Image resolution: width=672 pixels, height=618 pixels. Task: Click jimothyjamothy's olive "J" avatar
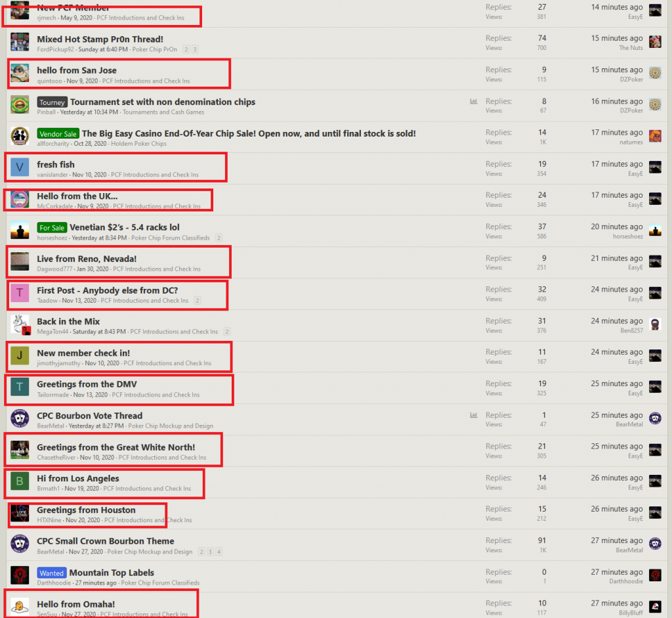pos(20,357)
